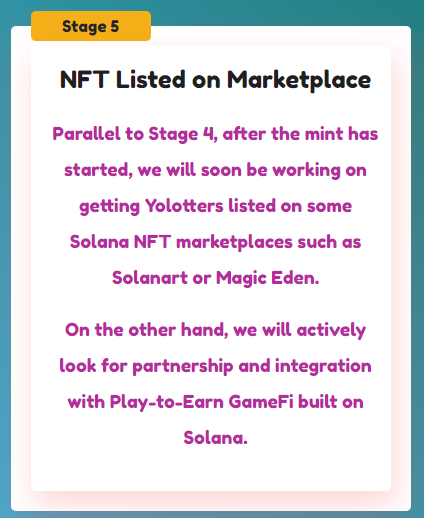Click the word partnership in the second paragraph
Viewport: 424px width, 518px height.
pos(183,367)
